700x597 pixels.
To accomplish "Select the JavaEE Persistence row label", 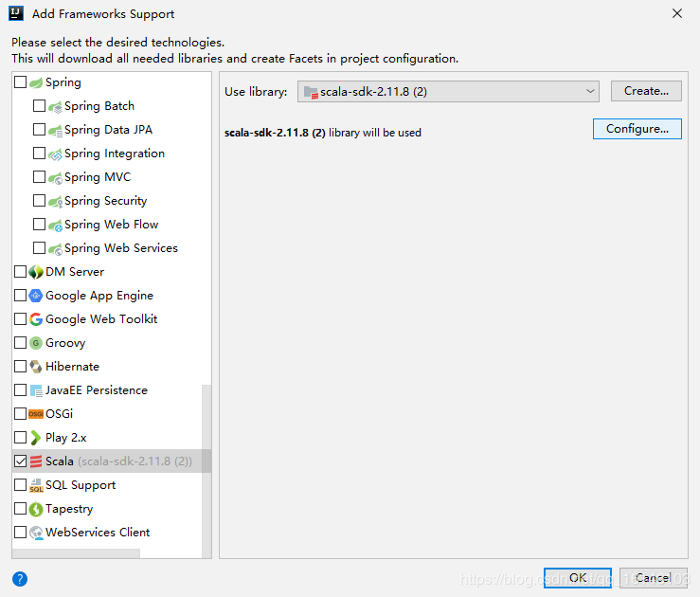I will pyautogui.click(x=97, y=390).
